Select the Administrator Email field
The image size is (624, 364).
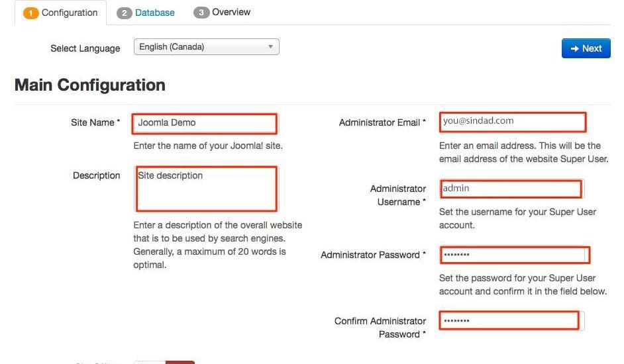coord(513,122)
